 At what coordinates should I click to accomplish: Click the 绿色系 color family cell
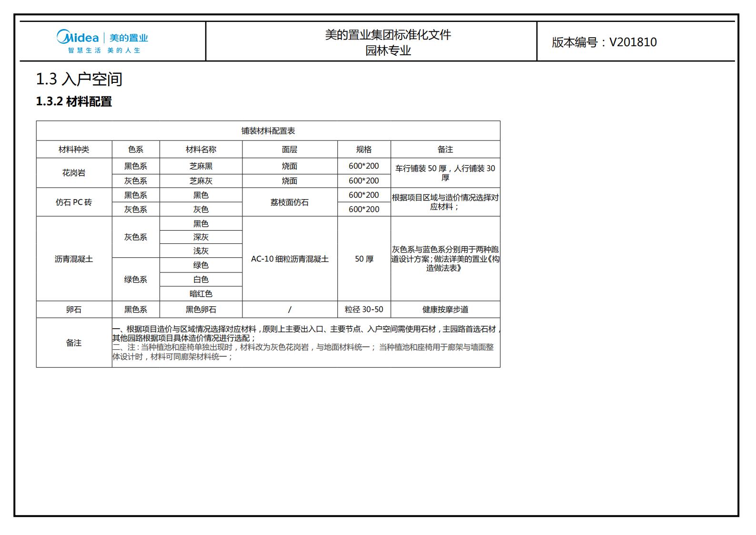tap(136, 279)
